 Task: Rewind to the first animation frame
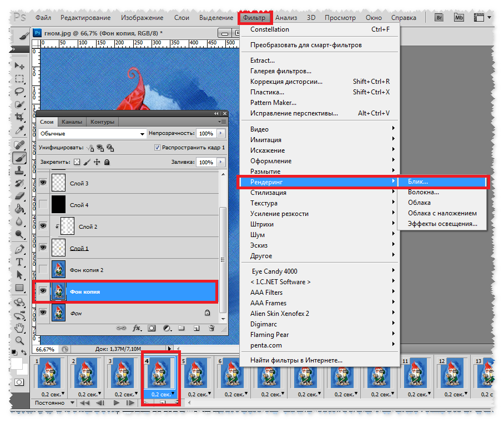(84, 403)
